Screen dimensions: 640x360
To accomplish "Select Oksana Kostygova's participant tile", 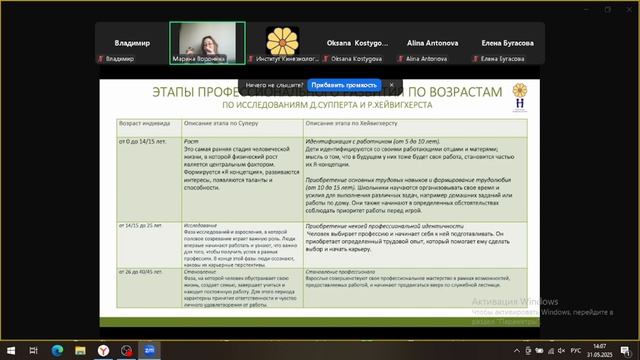I will coord(357,43).
